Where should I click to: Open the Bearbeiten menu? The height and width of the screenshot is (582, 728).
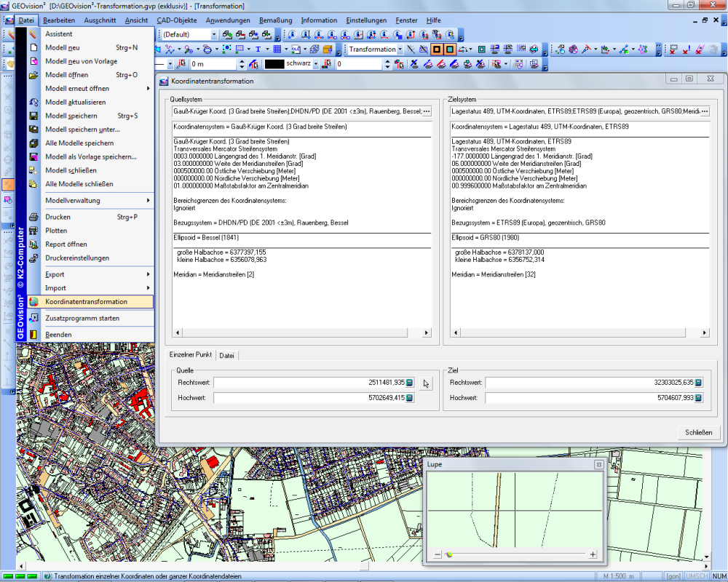(x=59, y=20)
